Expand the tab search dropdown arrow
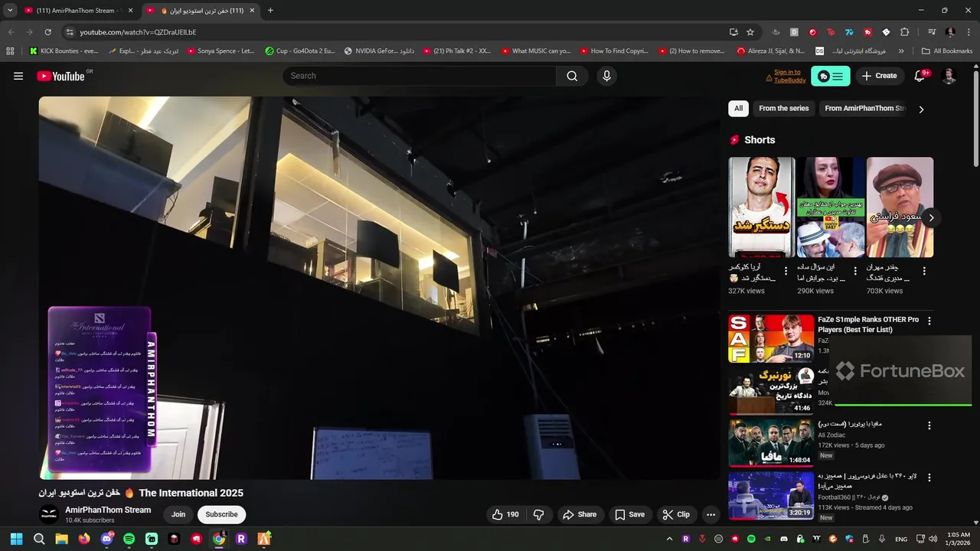Screen dimensions: 980x551 point(10,11)
